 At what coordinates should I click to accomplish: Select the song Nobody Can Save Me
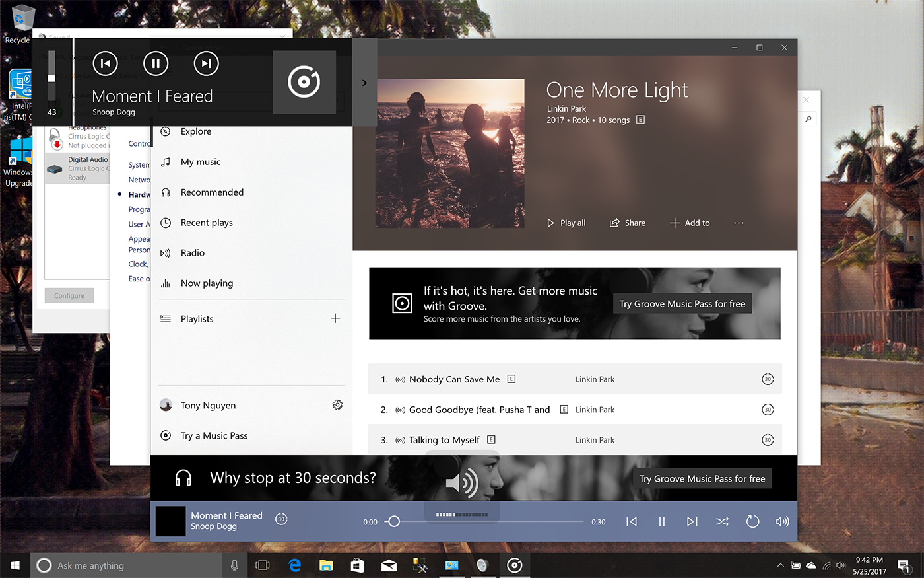point(455,379)
